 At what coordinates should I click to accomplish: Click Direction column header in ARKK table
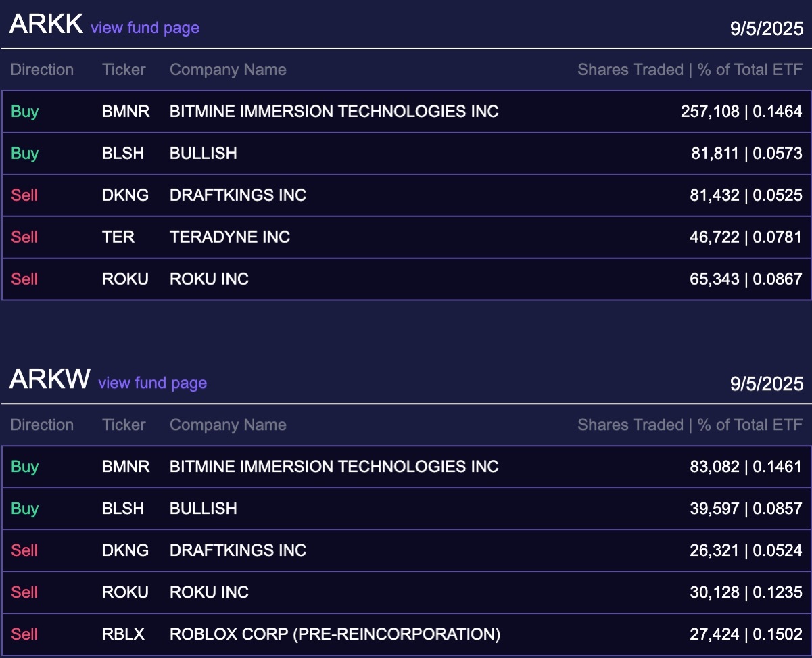click(x=42, y=70)
